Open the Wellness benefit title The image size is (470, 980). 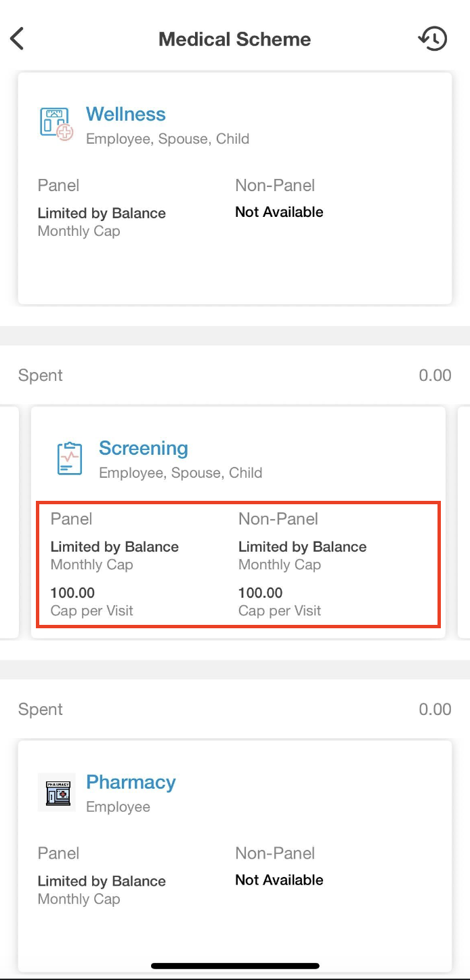[126, 114]
